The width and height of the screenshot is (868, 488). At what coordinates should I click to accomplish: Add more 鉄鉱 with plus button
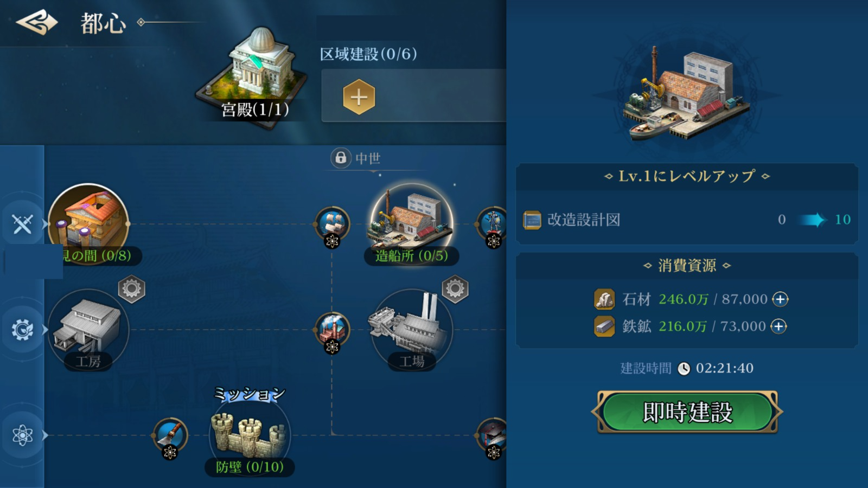coord(778,326)
